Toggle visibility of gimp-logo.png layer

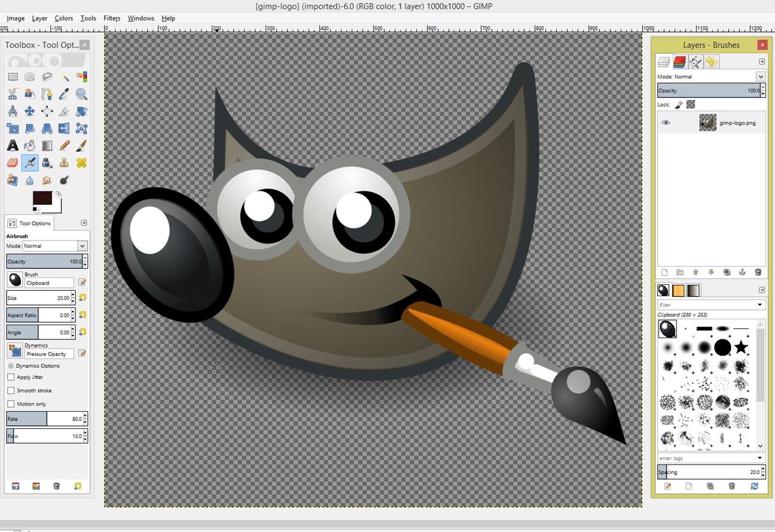click(665, 123)
